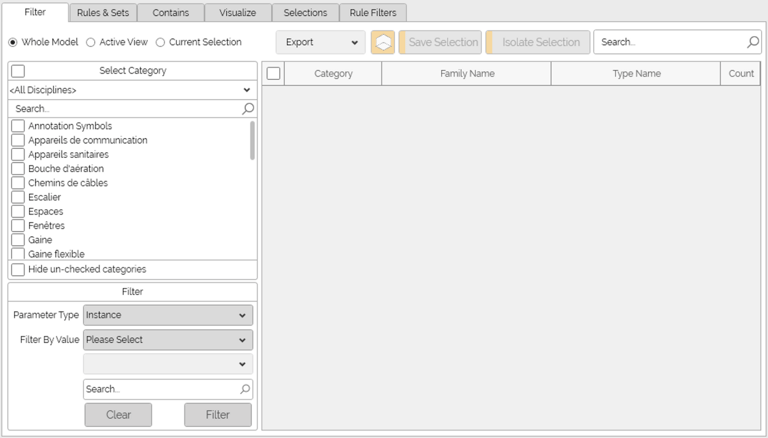Click the Clear button

click(118, 415)
